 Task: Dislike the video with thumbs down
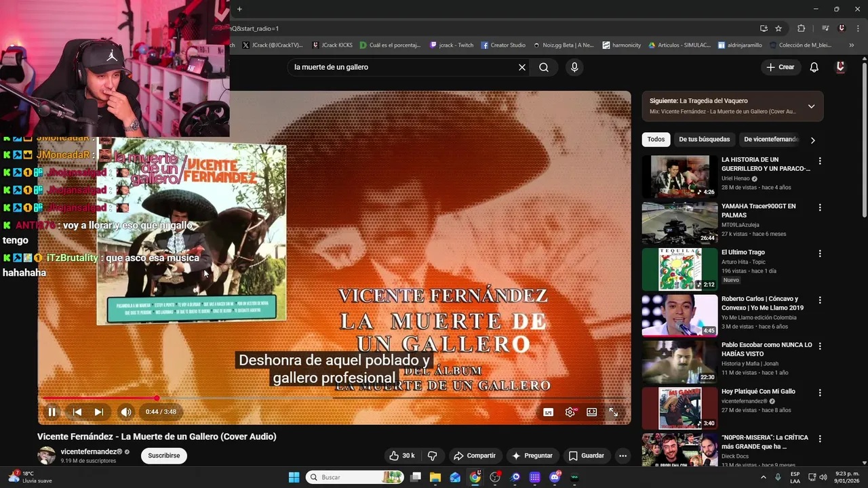[432, 455]
